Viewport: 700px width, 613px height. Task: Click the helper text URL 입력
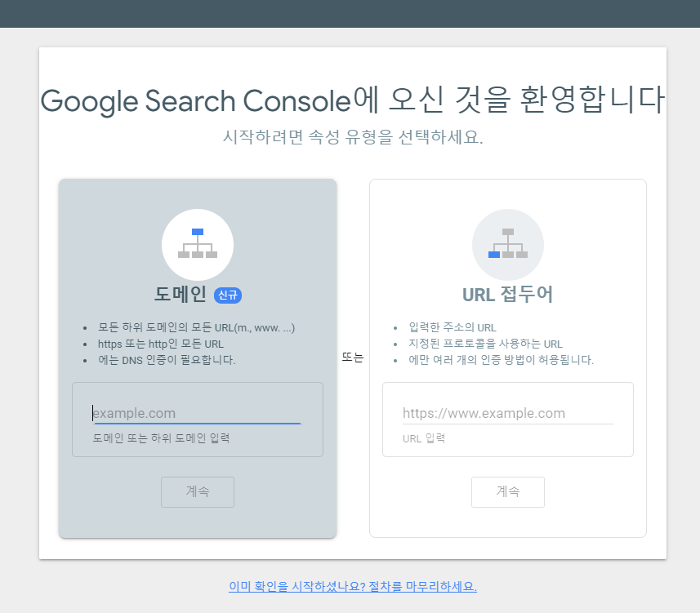424,438
